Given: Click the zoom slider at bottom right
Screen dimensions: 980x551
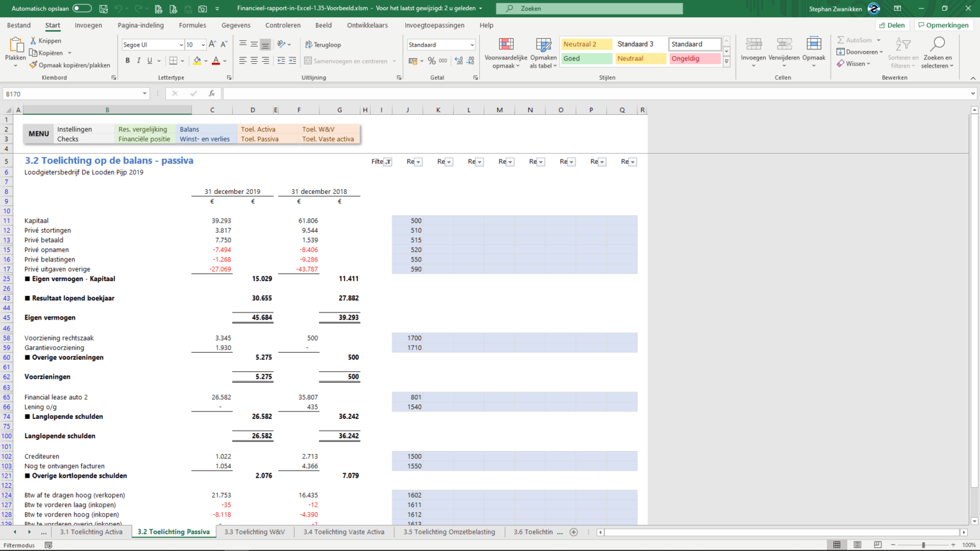Looking at the screenshot, I should pos(925,545).
